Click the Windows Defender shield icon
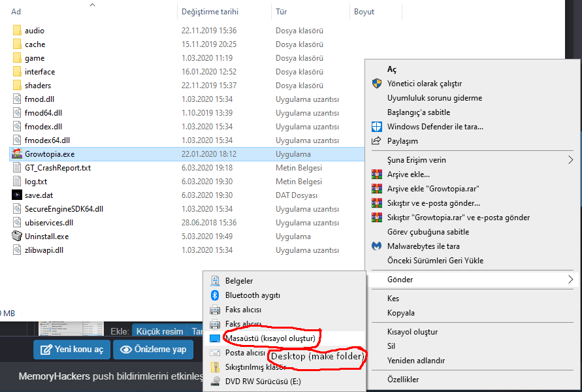 point(377,127)
